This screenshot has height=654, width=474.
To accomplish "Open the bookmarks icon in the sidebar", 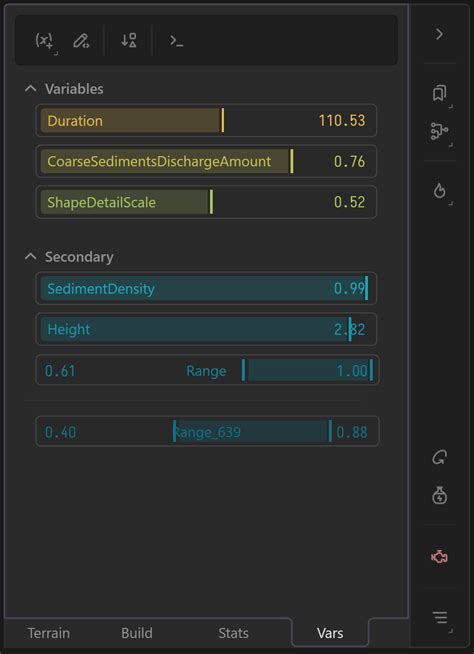I will click(x=439, y=93).
